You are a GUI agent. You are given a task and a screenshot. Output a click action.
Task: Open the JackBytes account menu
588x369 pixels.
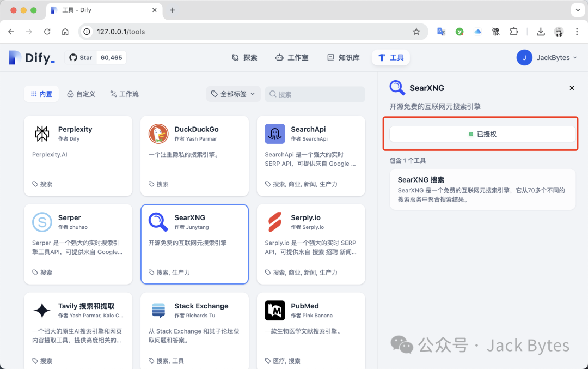click(547, 57)
